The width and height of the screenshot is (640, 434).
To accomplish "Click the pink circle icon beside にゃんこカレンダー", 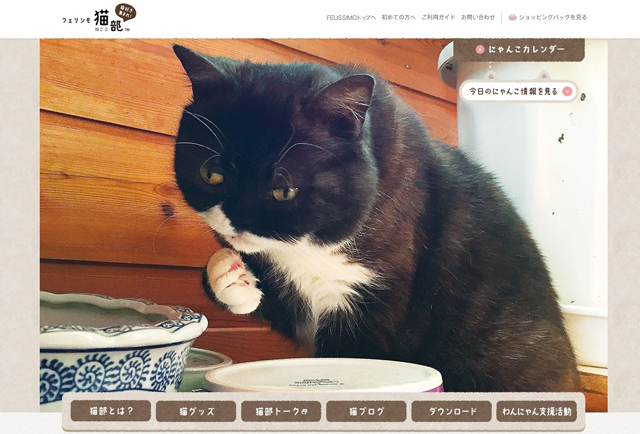I will 480,50.
